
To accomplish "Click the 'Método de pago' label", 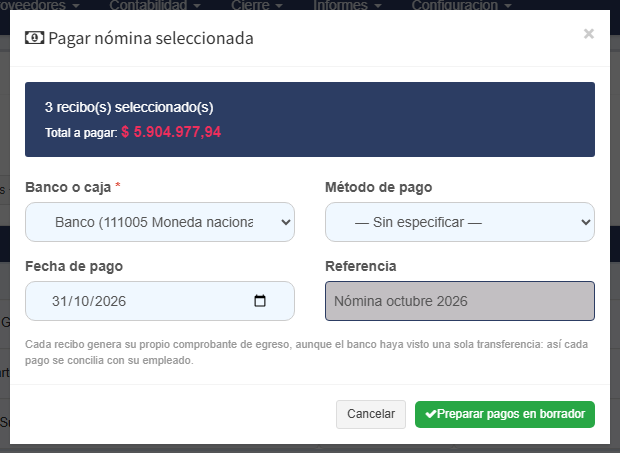I will [378, 187].
